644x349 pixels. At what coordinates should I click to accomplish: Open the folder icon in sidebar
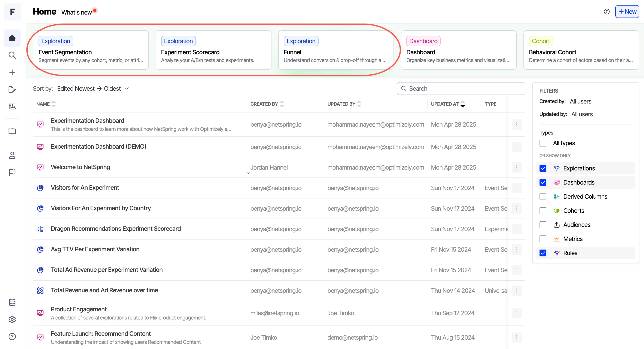[x=12, y=131]
